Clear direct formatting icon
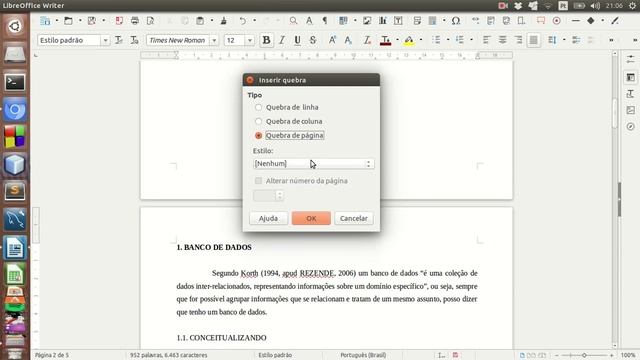This screenshot has width=640, height=360. coord(367,40)
